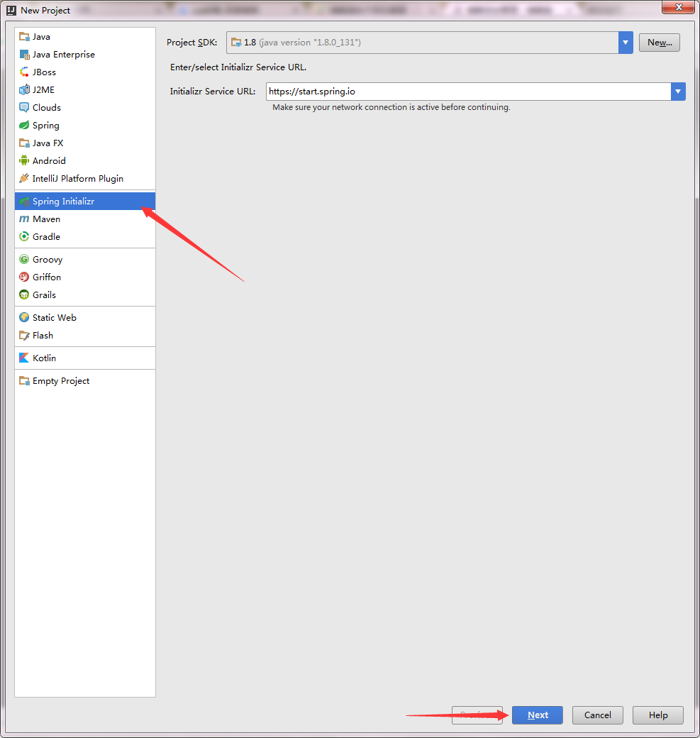Pick the Static Web entry

(x=85, y=318)
